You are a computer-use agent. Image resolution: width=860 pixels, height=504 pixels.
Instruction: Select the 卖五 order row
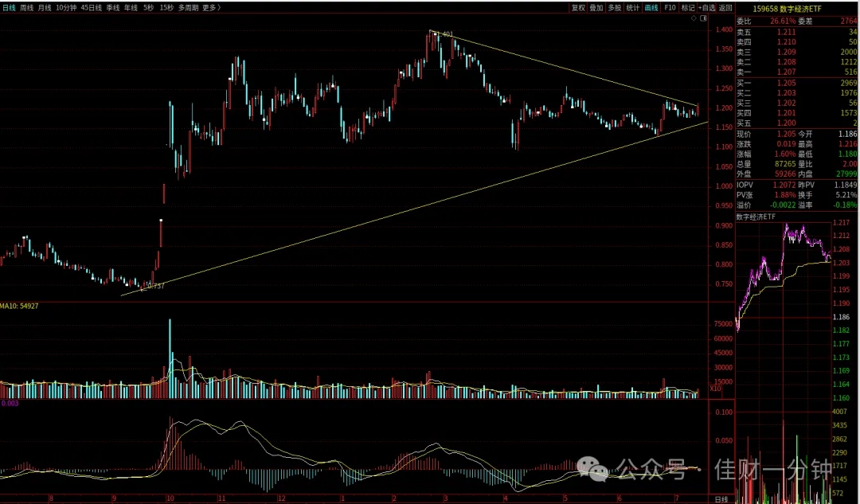(797, 32)
